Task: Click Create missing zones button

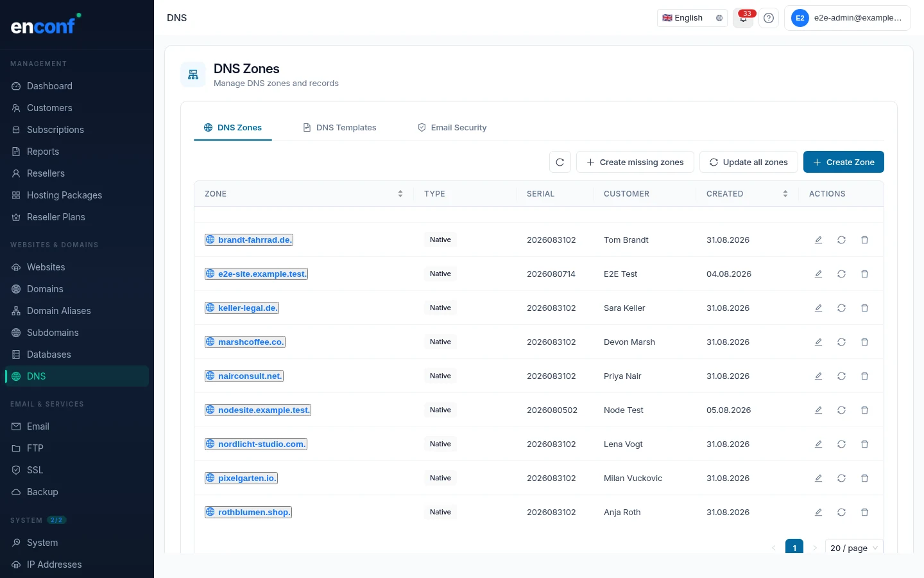Action: tap(635, 162)
